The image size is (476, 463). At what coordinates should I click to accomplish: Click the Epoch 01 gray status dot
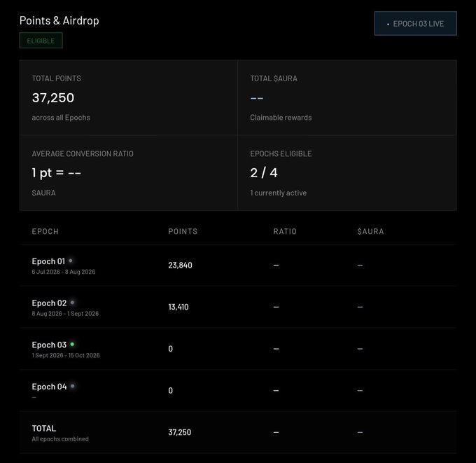tap(71, 261)
